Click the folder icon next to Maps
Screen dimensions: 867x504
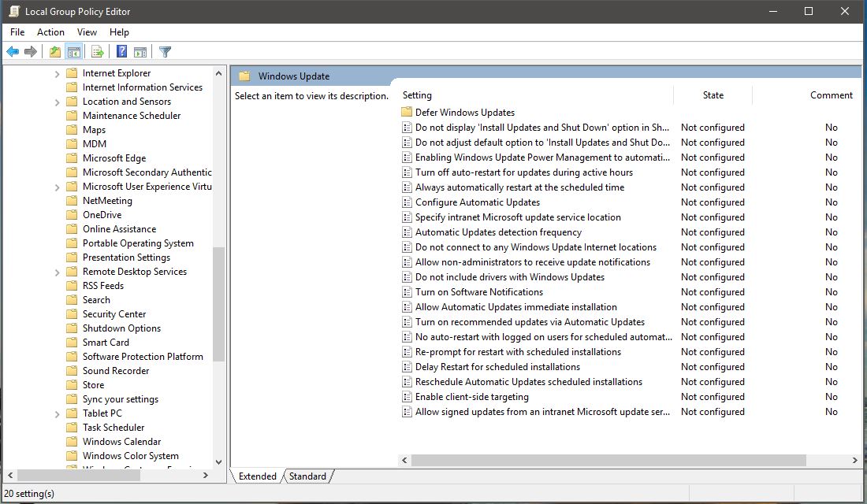click(71, 129)
